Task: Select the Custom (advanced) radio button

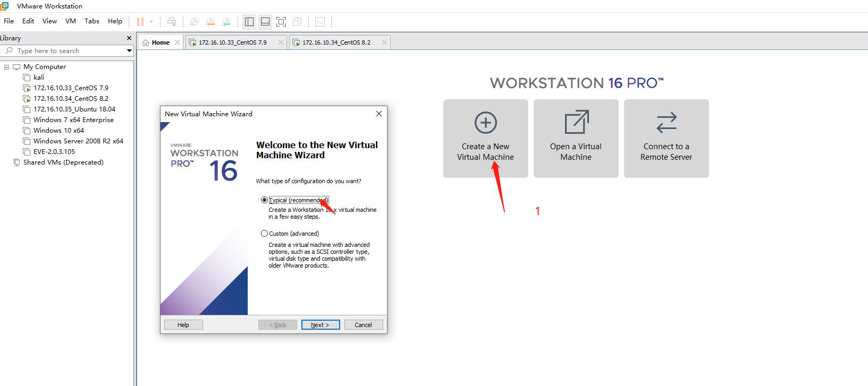Action: [x=264, y=234]
